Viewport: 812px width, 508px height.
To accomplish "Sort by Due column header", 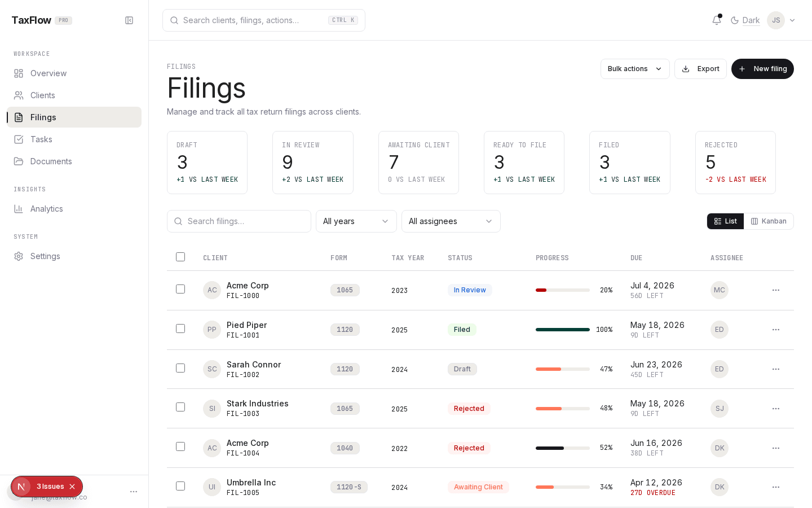I will tap(636, 258).
